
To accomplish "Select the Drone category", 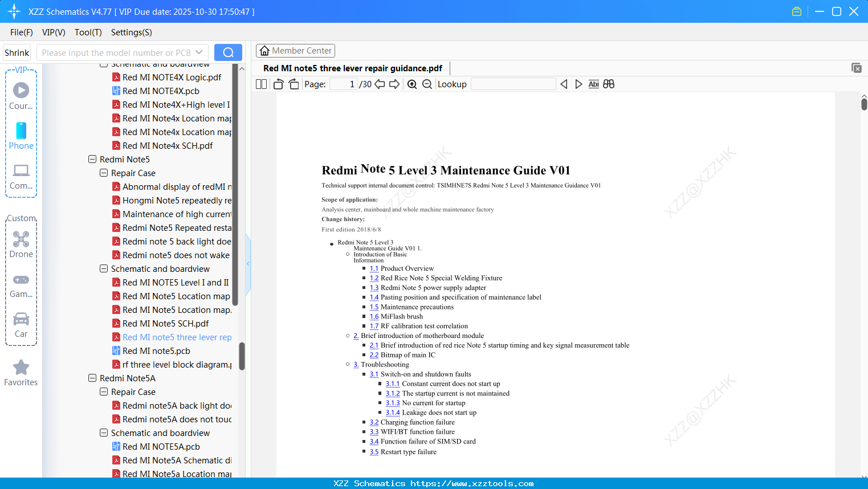I will pos(21,244).
